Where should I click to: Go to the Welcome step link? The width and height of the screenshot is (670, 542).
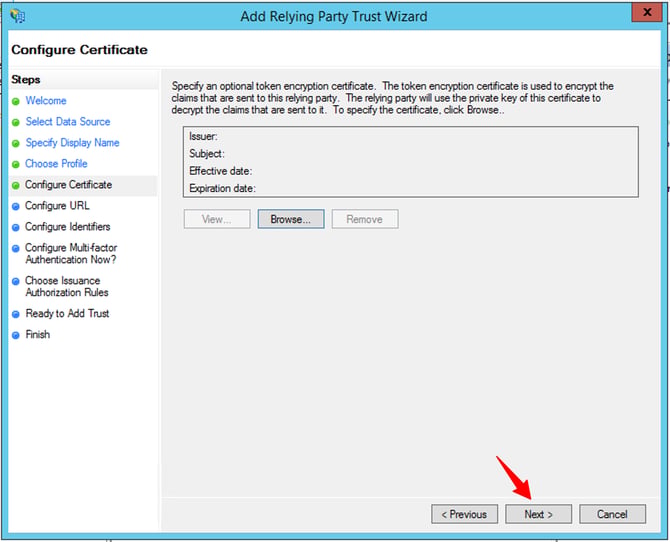point(46,101)
